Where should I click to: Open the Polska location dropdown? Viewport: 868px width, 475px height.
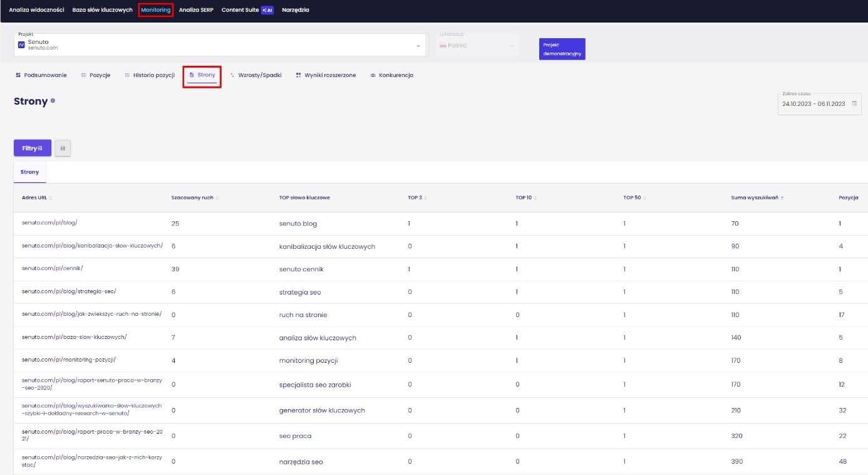pos(478,45)
